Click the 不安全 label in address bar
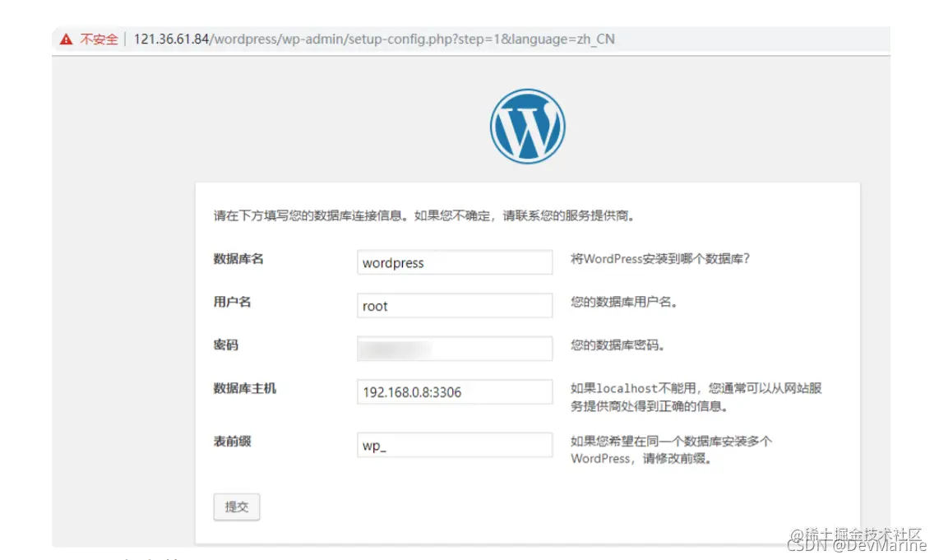This screenshot has height=560, width=939. (x=99, y=39)
